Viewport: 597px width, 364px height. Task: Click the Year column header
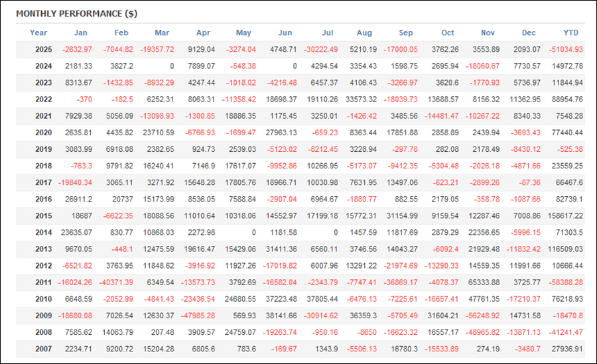click(x=38, y=32)
